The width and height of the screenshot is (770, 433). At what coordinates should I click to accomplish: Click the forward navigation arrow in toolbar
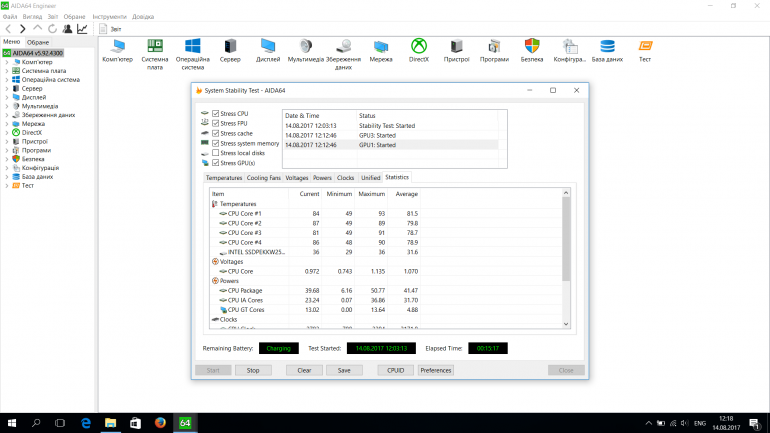point(23,29)
